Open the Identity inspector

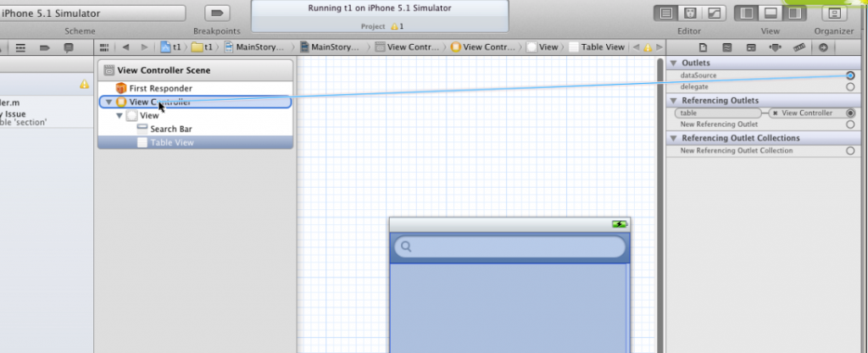[x=751, y=47]
